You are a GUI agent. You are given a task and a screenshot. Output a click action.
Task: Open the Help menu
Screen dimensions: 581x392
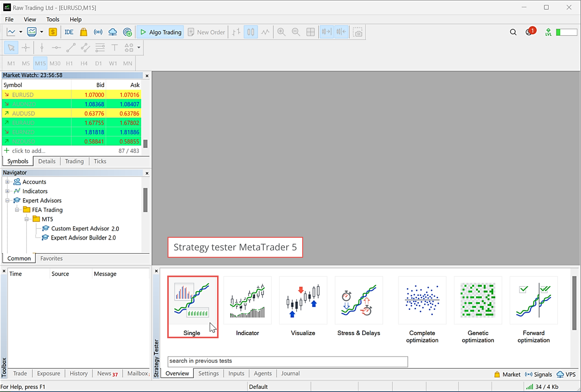[x=76, y=19]
